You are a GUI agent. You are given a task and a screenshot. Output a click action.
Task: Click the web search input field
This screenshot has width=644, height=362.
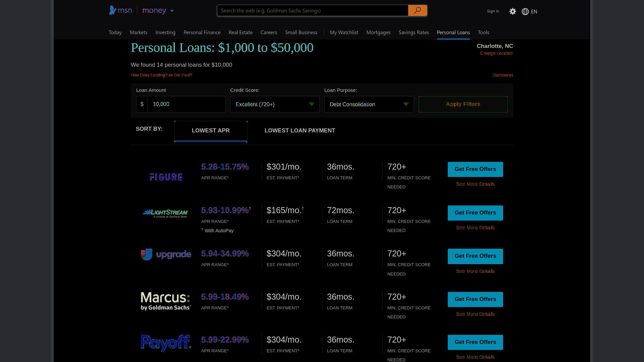click(313, 10)
